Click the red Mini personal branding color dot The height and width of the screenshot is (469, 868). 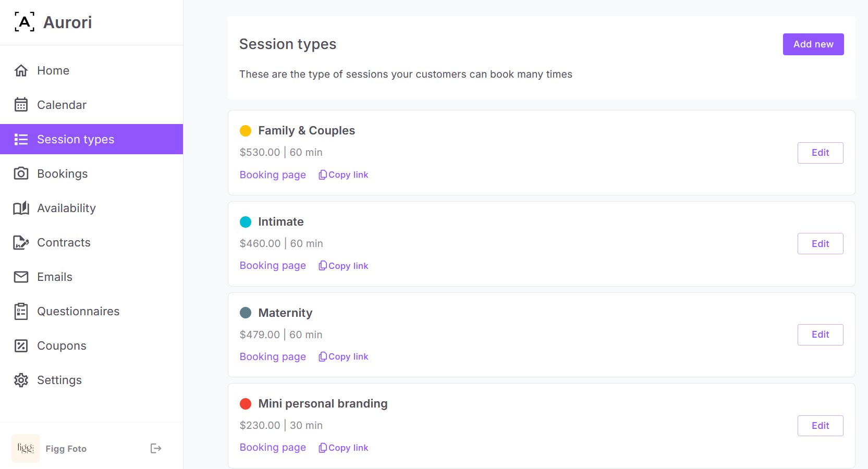tap(246, 404)
